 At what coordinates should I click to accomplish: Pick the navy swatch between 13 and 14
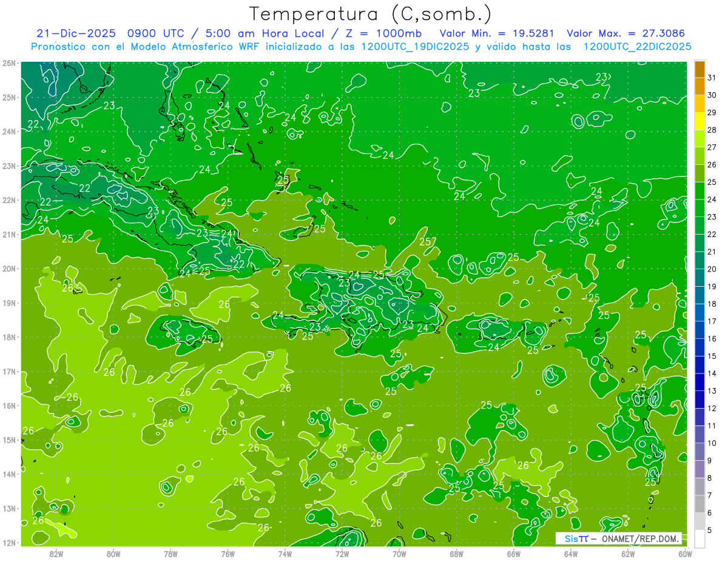(699, 382)
